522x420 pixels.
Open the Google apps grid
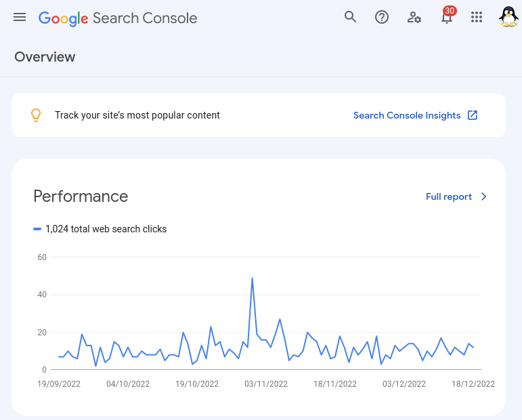[477, 17]
